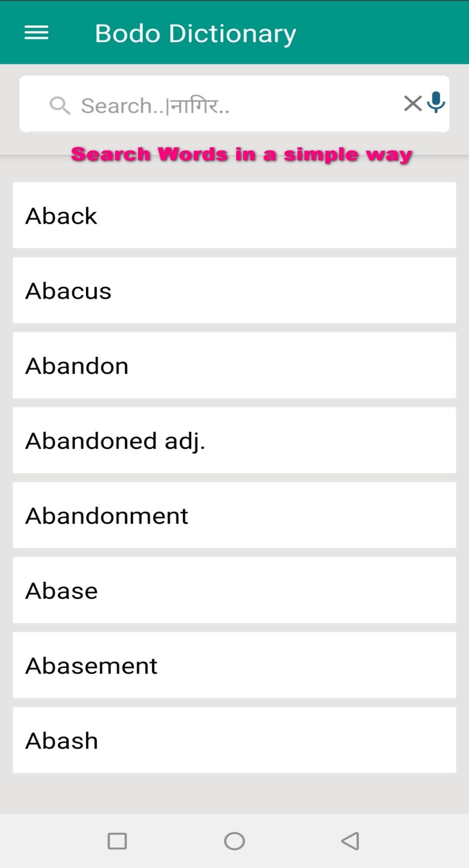Screen dimensions: 469x868
Task: Tap the 'Search Words in a simple way' banner
Action: tap(241, 155)
